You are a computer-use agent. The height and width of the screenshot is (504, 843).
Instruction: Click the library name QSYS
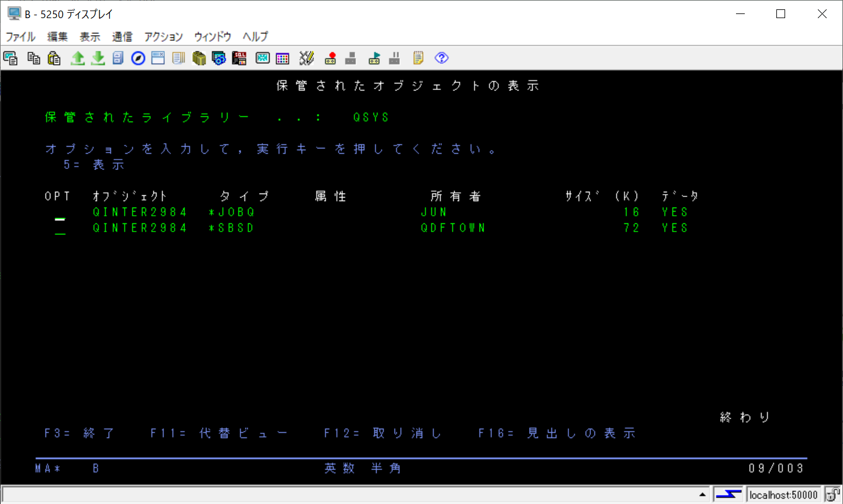coord(371,118)
